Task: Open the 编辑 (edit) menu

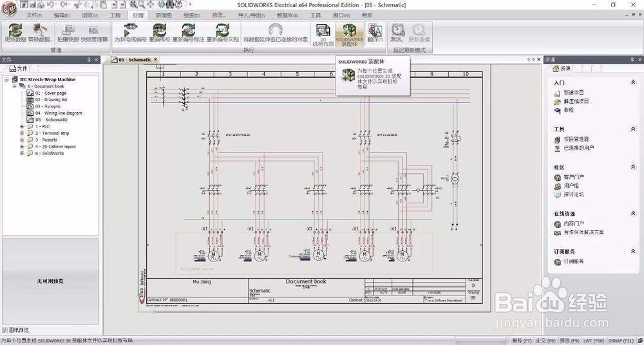Action: point(62,15)
